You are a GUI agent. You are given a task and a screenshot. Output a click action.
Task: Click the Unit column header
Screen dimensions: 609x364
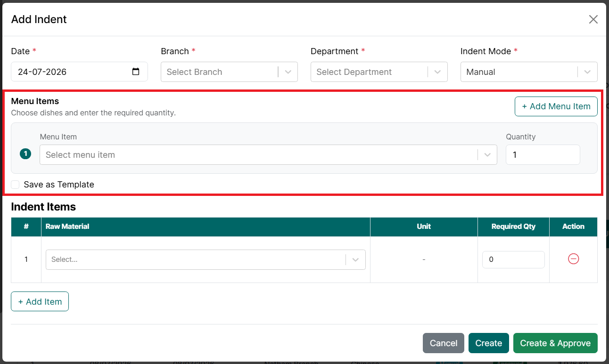click(424, 226)
